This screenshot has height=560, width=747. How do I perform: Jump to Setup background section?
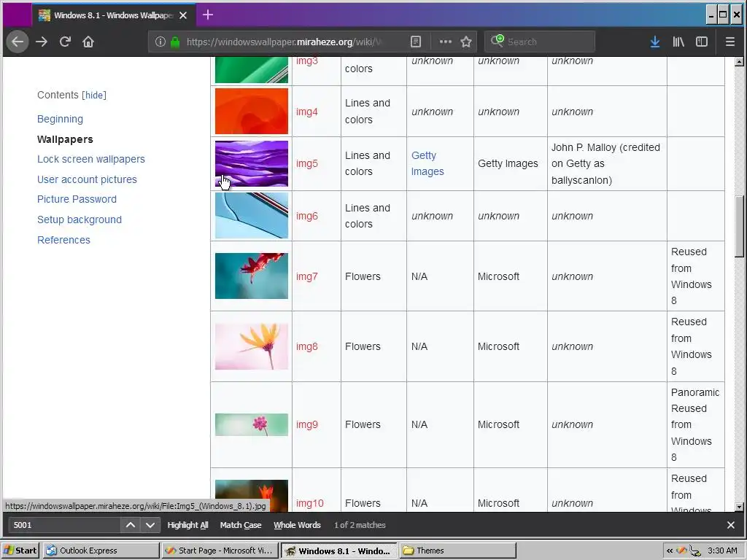click(x=80, y=219)
